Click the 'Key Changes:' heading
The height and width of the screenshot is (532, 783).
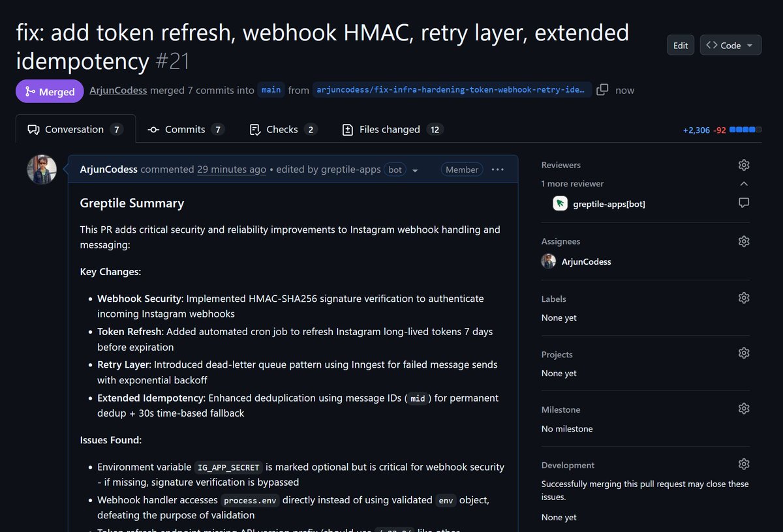coord(110,272)
